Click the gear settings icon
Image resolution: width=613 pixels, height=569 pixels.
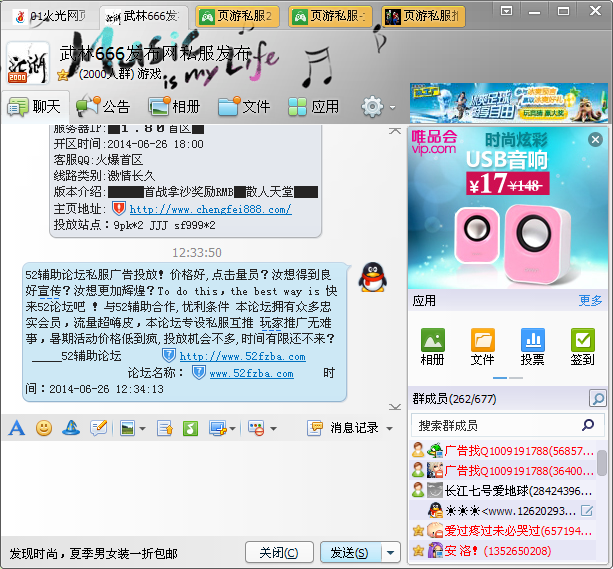[372, 106]
